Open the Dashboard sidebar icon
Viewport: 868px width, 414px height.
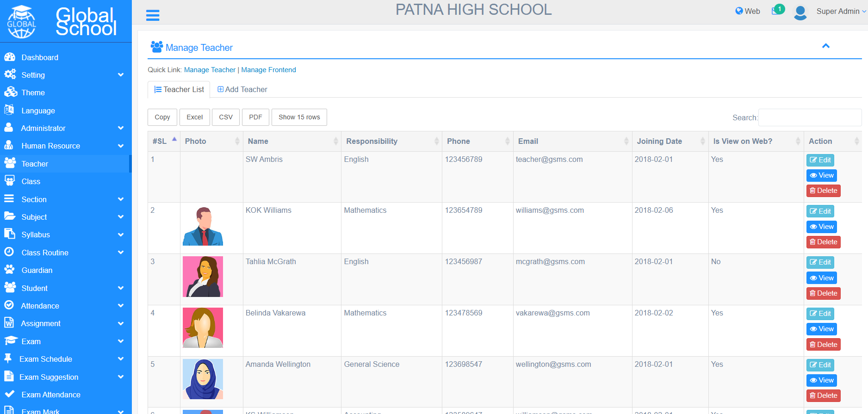coord(10,57)
